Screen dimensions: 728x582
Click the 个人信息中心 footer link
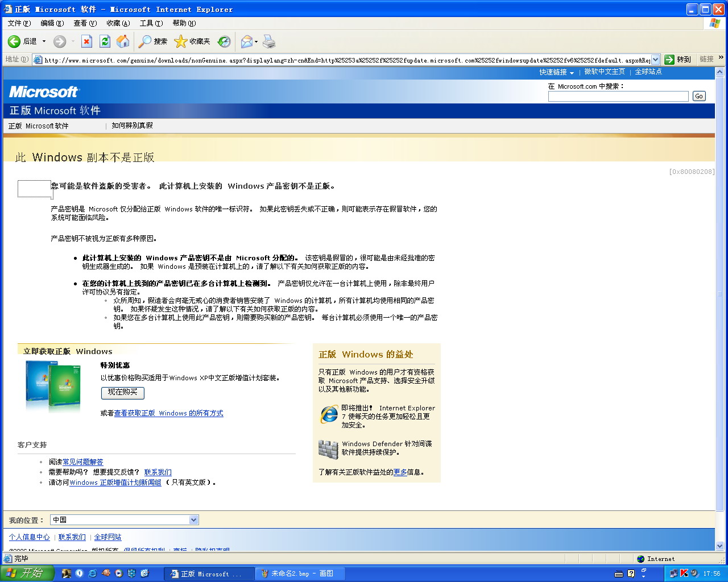[x=29, y=537]
